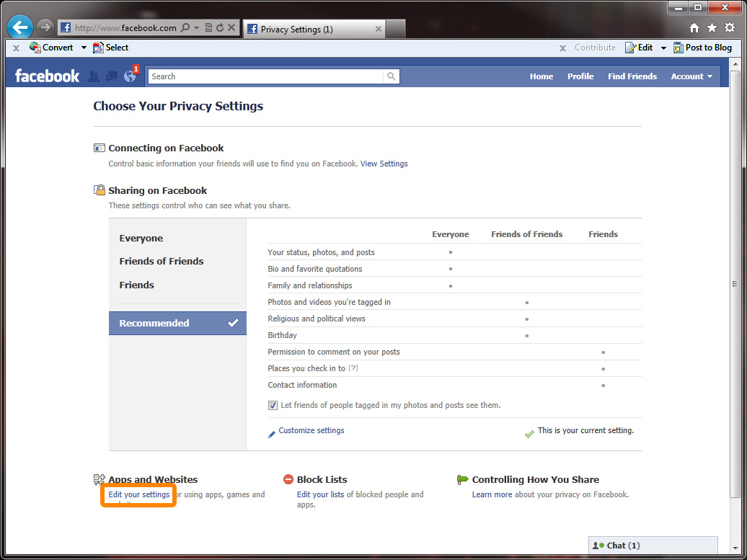Screen dimensions: 747x560
Task: Click 'Edit your settings' under Apps and Websites
Action: point(139,494)
